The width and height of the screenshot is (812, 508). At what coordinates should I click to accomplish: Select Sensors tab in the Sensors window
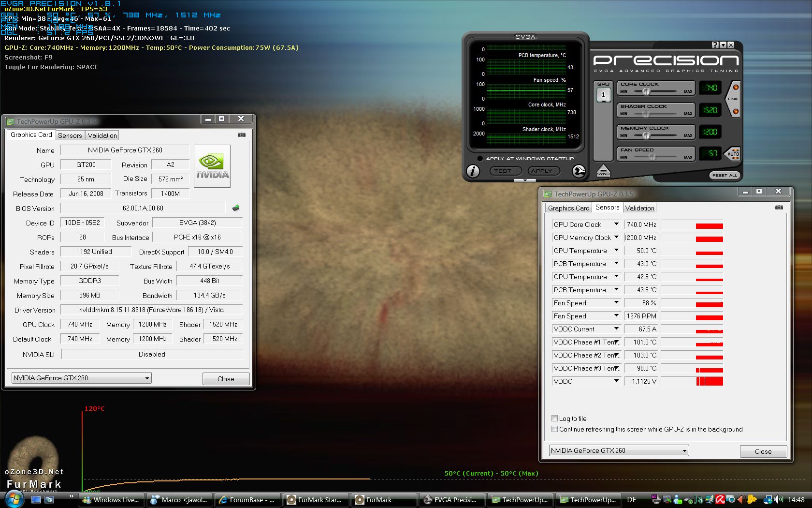607,207
